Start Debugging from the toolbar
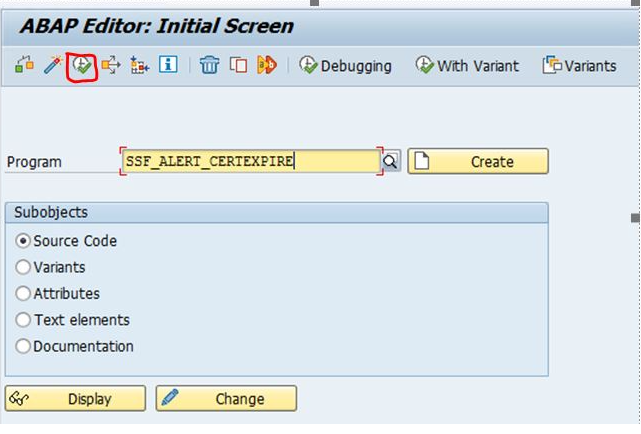Image resolution: width=641 pixels, height=434 pixels. click(345, 66)
